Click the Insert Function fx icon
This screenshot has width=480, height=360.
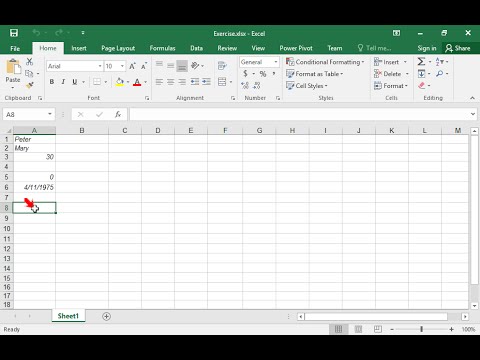click(118, 114)
